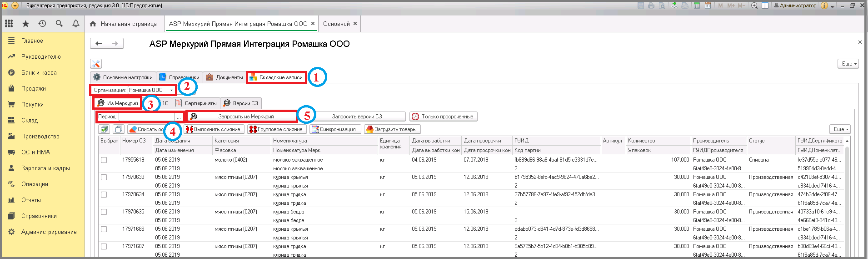The image size is (868, 259).
Task: Open the Search magnifier icon
Action: tap(59, 24)
